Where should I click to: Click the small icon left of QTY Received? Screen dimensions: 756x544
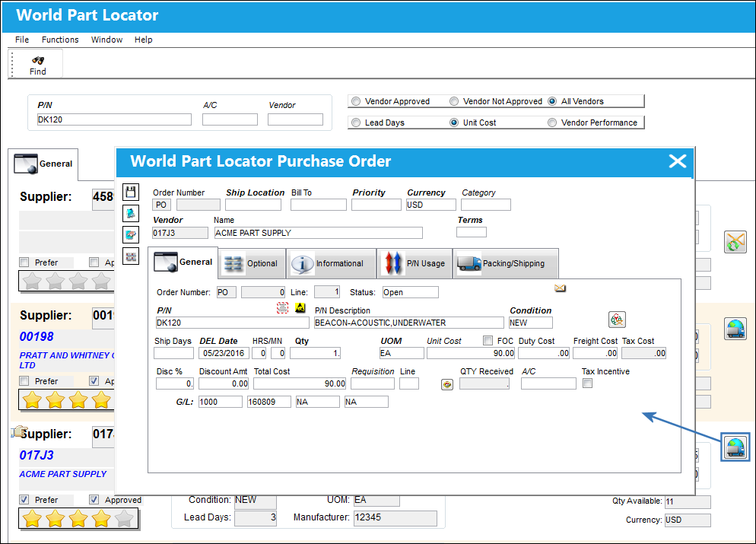point(447,384)
